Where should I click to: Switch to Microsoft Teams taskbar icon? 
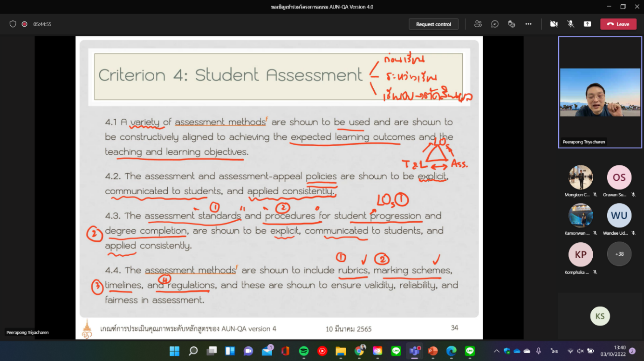(x=414, y=351)
